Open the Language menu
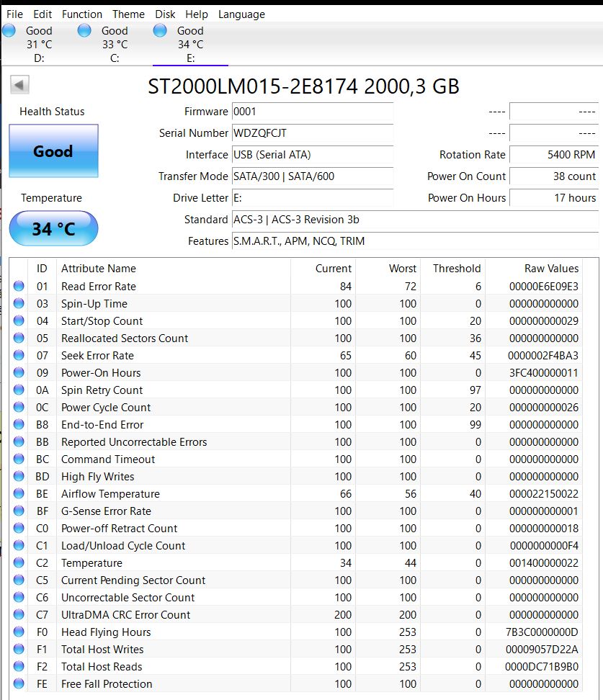The height and width of the screenshot is (700, 603). [241, 14]
